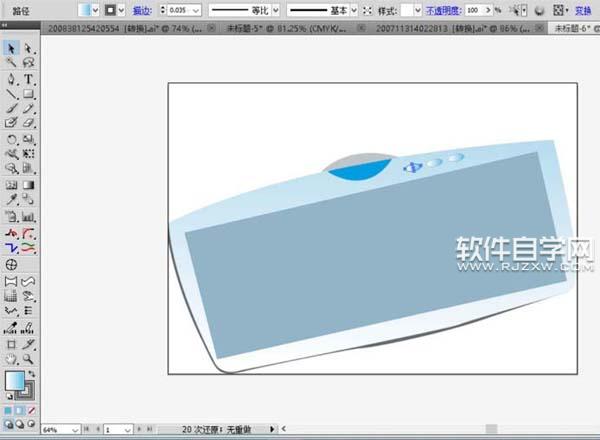Screen dimensions: 600x440
Task: Select the Pen tool
Action: tap(11, 79)
